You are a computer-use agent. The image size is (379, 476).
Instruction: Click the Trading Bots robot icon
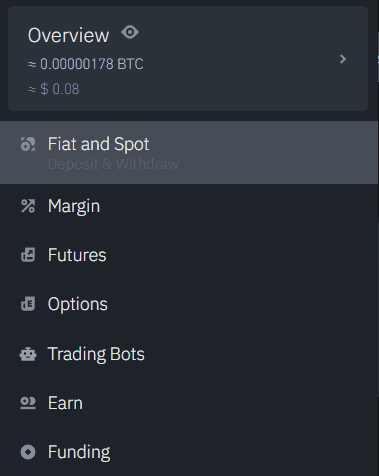point(28,354)
